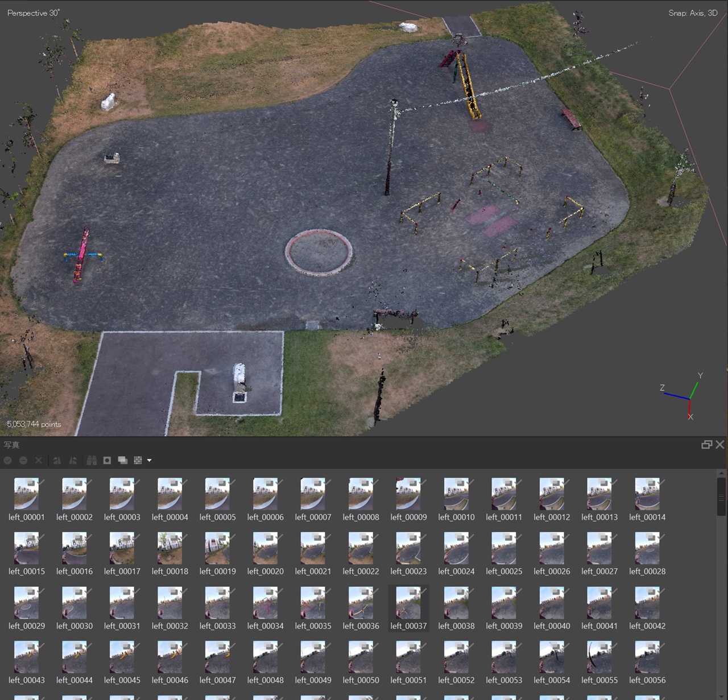Select photo thumbnail left_00055

click(599, 657)
